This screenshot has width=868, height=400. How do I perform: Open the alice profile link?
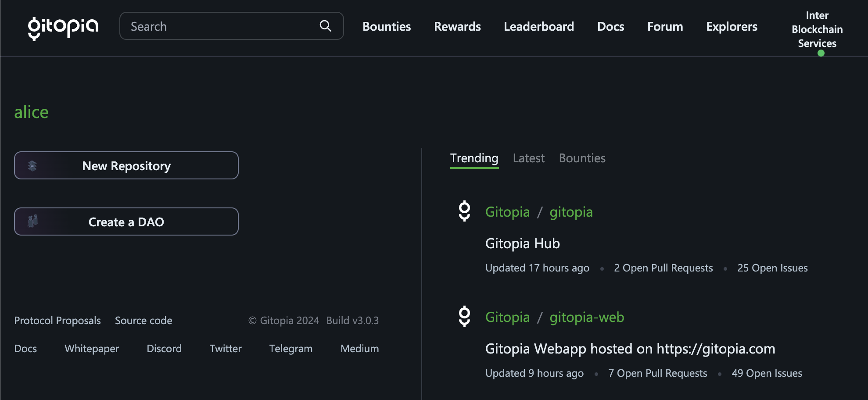pyautogui.click(x=31, y=112)
